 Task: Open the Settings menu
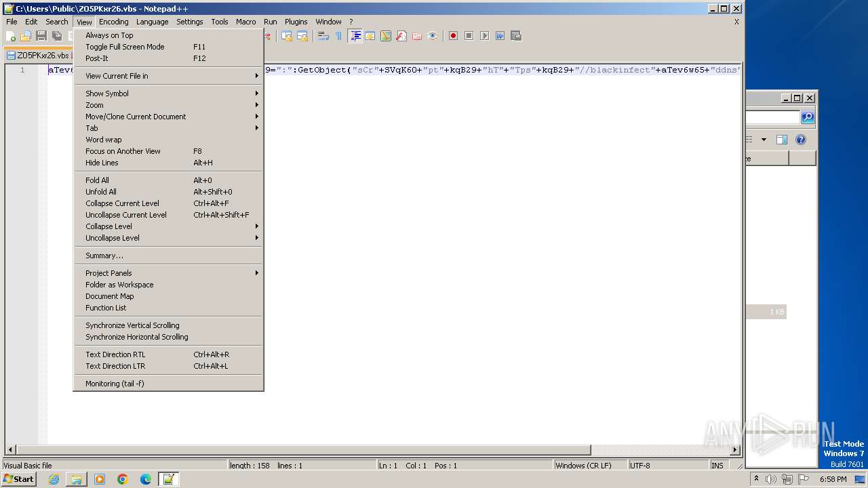190,22
